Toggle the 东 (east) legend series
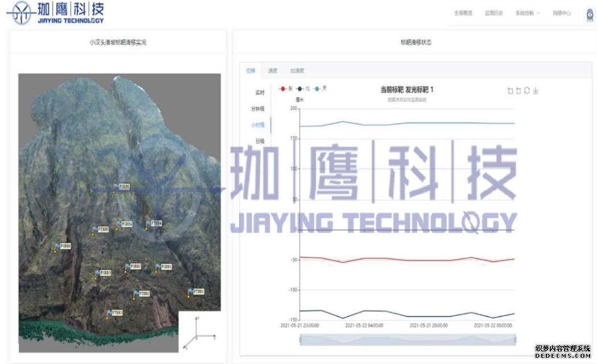 (x=286, y=89)
